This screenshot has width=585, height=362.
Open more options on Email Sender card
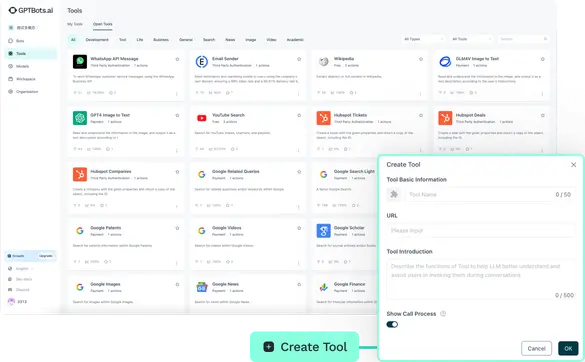pyautogui.click(x=298, y=94)
